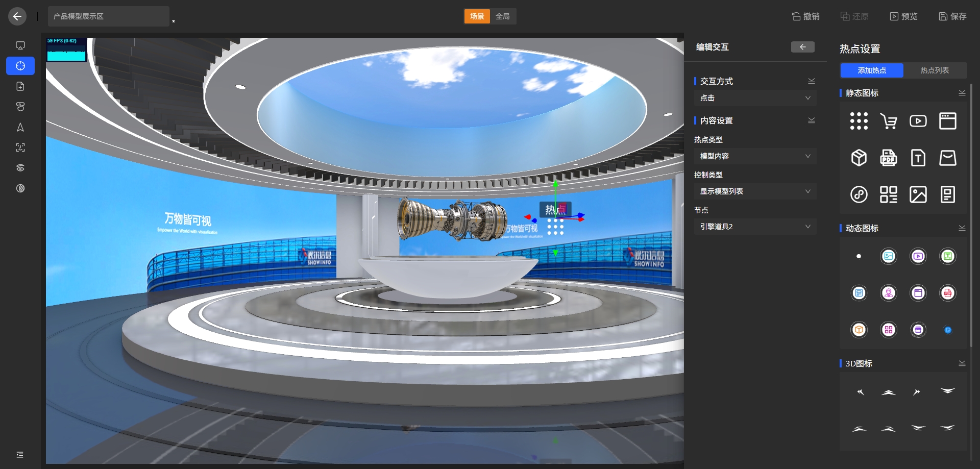Switch to 全局 global mode
The height and width of the screenshot is (469, 980).
click(x=503, y=16)
